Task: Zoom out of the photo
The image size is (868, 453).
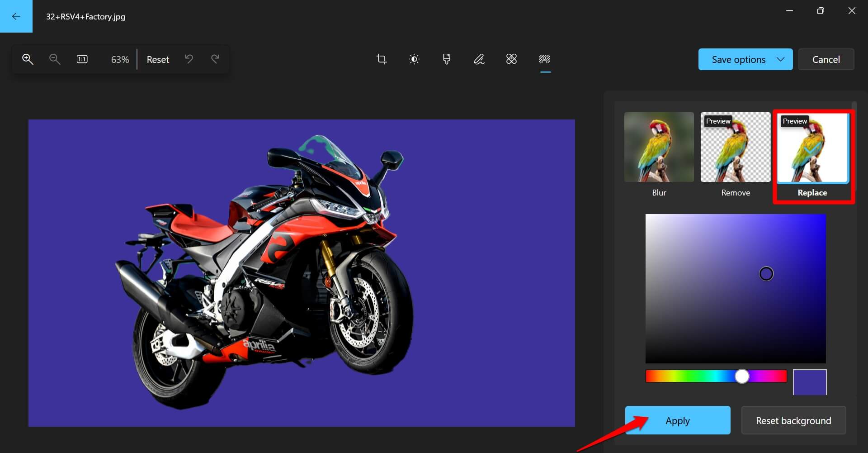Action: pos(55,59)
